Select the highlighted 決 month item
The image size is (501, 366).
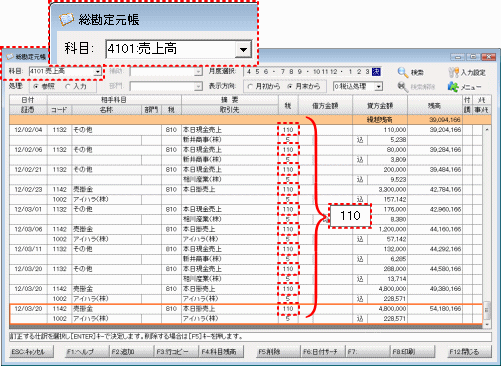point(376,71)
